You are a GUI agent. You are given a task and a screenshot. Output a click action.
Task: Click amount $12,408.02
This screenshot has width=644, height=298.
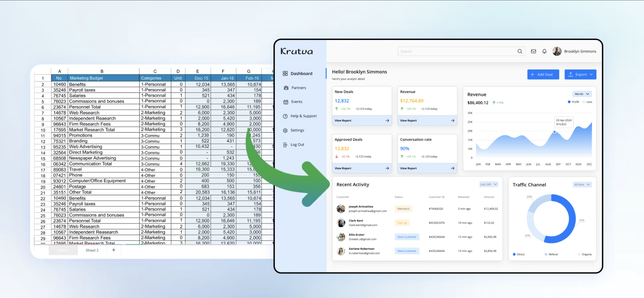491,209
